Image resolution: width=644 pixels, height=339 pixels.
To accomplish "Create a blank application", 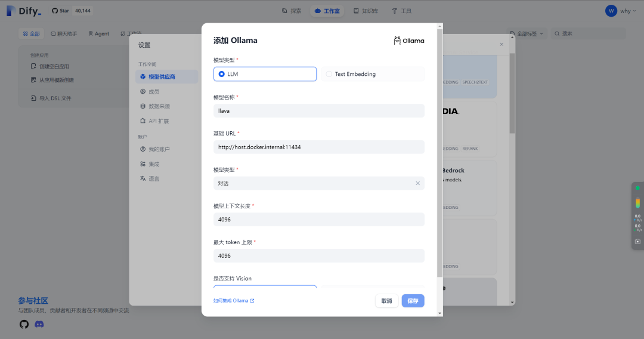I will (x=50, y=66).
